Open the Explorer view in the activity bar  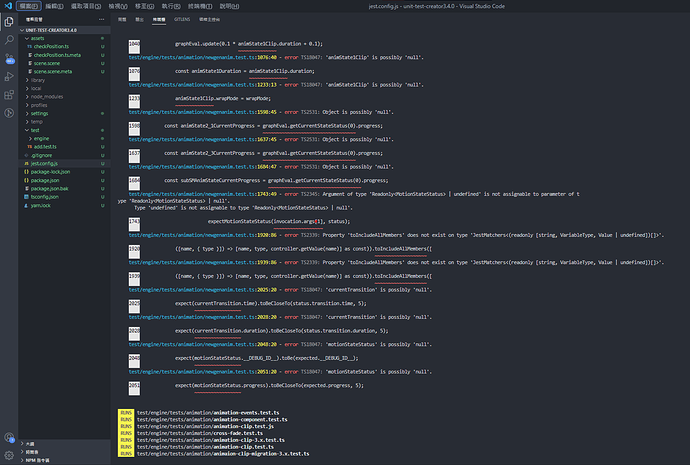click(9, 22)
